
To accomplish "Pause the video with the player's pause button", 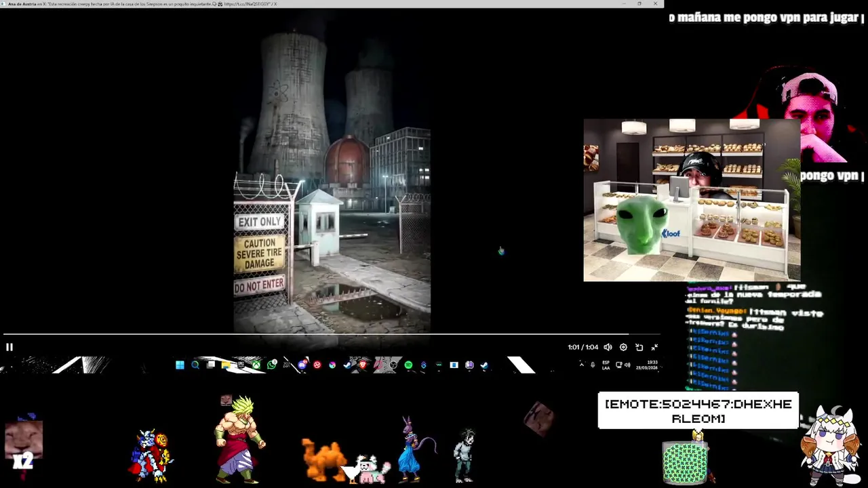I will (9, 347).
